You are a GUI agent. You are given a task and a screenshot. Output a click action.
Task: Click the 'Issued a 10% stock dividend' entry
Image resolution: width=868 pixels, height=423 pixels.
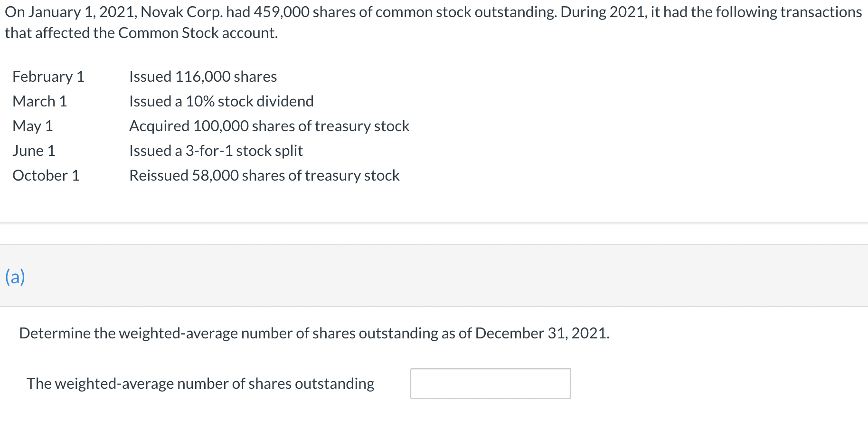tap(221, 101)
